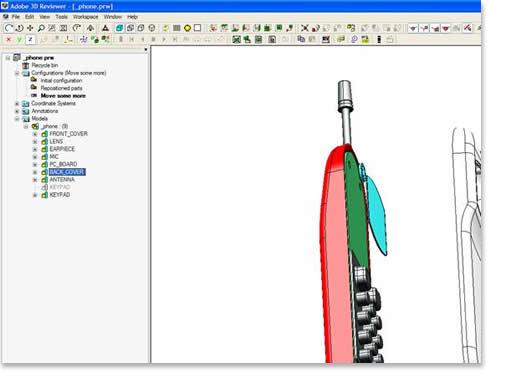This screenshot has height=381, width=505.
Task: Select the BACK_COVER part in the tree
Action: (67, 172)
